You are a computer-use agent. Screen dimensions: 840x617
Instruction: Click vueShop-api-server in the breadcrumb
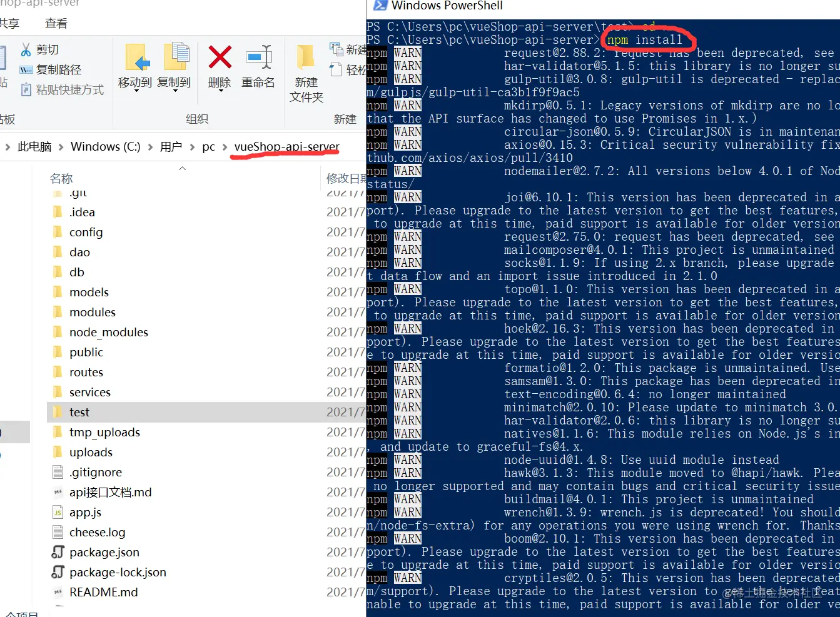[286, 147]
